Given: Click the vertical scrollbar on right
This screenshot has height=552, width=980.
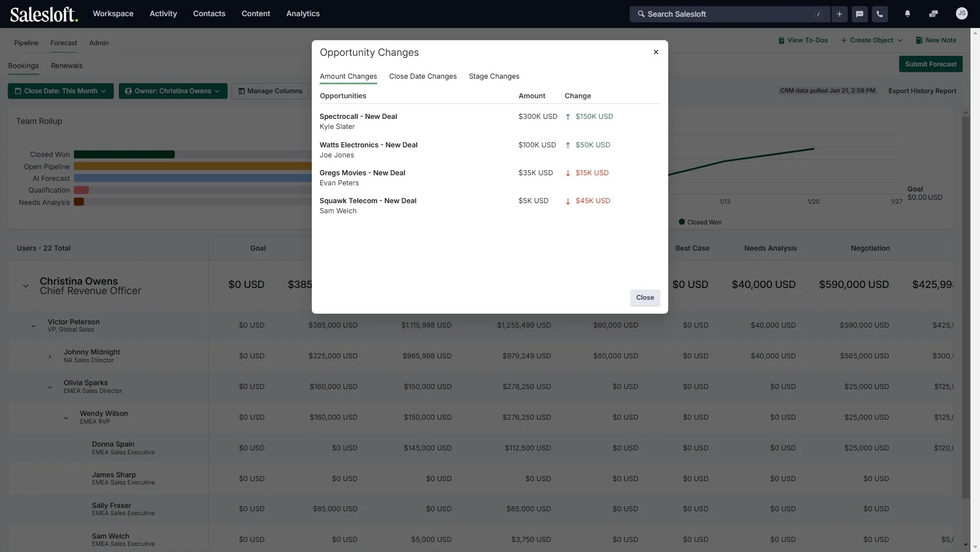Looking at the screenshot, I should [966, 307].
